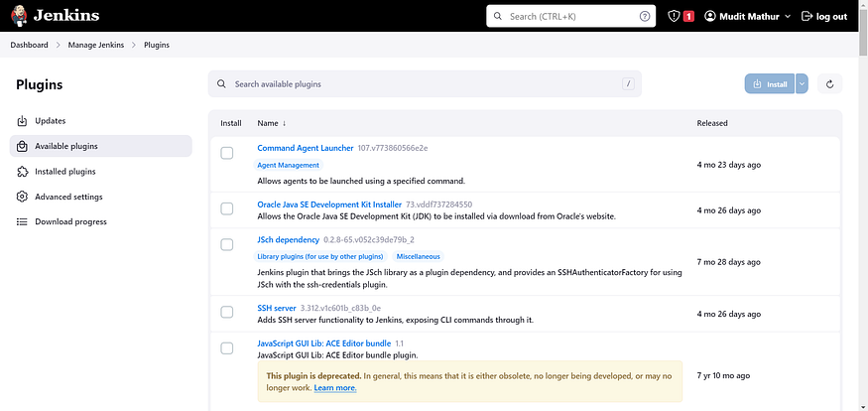Click the Advanced settings gear icon
Image resolution: width=868 pixels, height=411 pixels.
point(22,197)
